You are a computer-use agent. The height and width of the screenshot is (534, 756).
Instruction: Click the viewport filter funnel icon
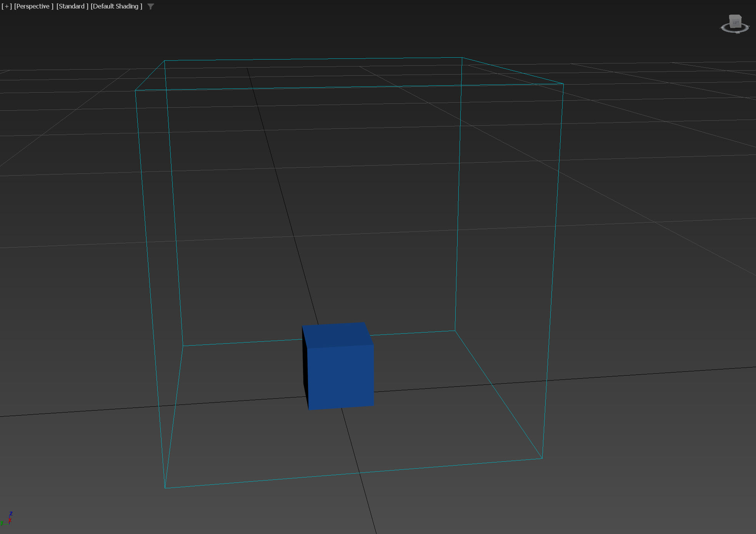click(x=151, y=7)
